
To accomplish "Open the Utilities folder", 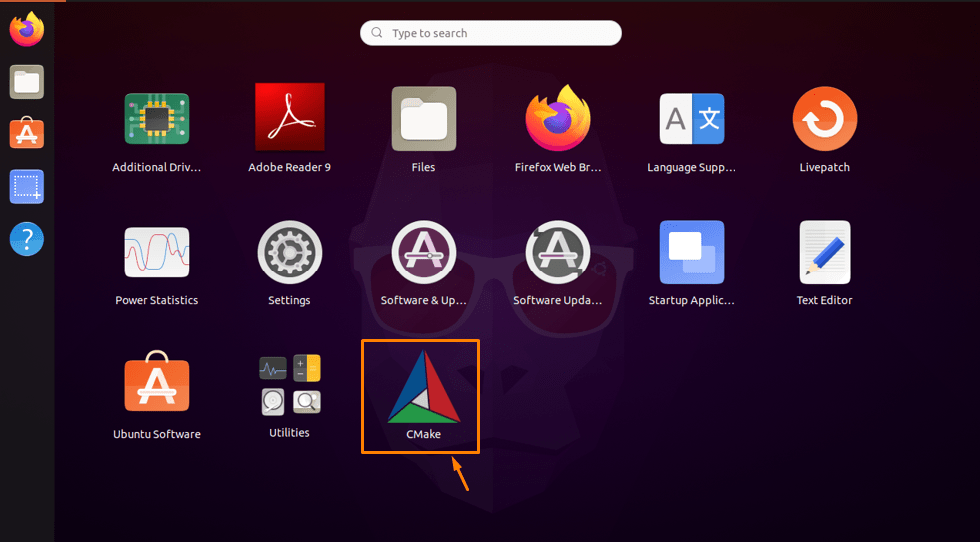I will pyautogui.click(x=290, y=385).
